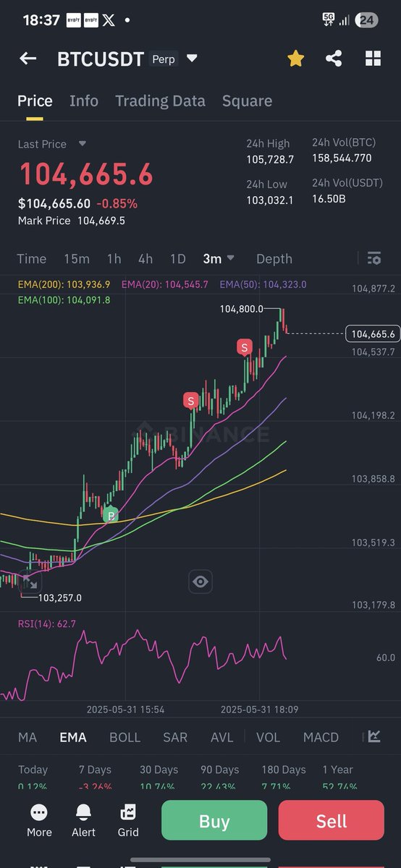Image resolution: width=401 pixels, height=868 pixels.
Task: Tap the EMA(50) legend label
Action: click(x=263, y=285)
